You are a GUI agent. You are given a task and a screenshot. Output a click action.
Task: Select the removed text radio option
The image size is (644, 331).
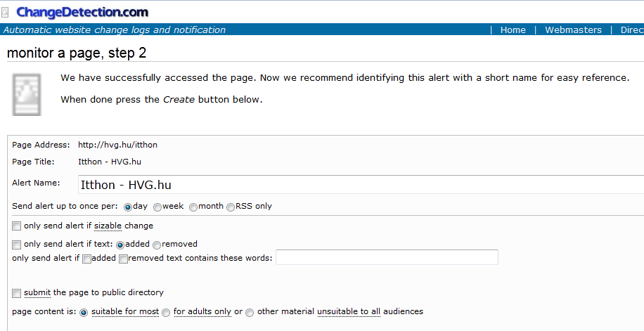point(157,245)
